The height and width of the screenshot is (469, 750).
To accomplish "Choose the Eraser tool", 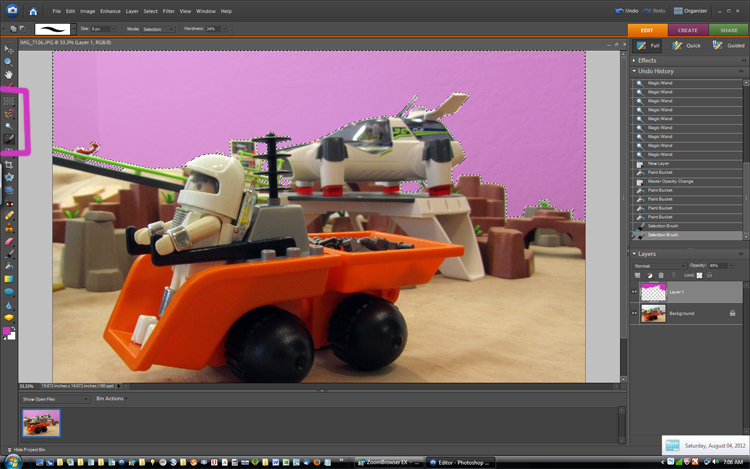I will (x=9, y=241).
